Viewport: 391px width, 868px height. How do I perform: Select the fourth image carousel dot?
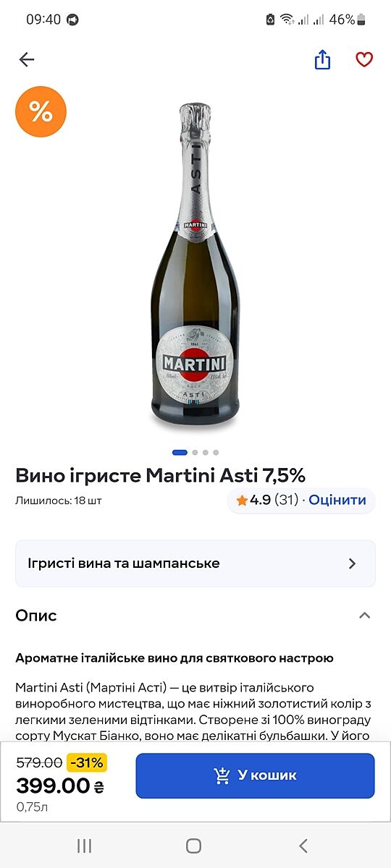click(216, 453)
